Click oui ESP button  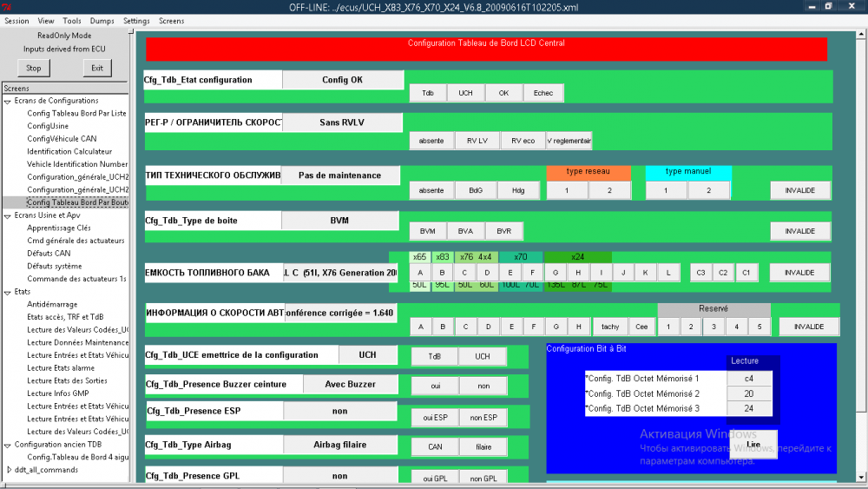(x=435, y=418)
